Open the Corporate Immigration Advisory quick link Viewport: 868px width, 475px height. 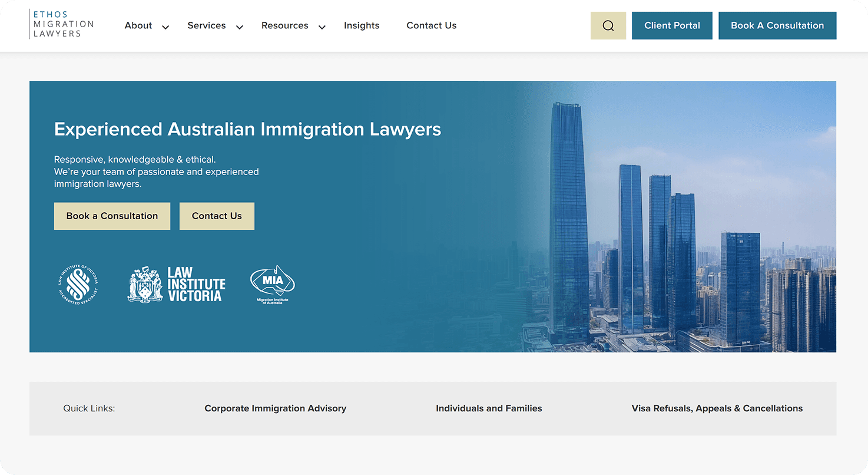[x=276, y=408]
